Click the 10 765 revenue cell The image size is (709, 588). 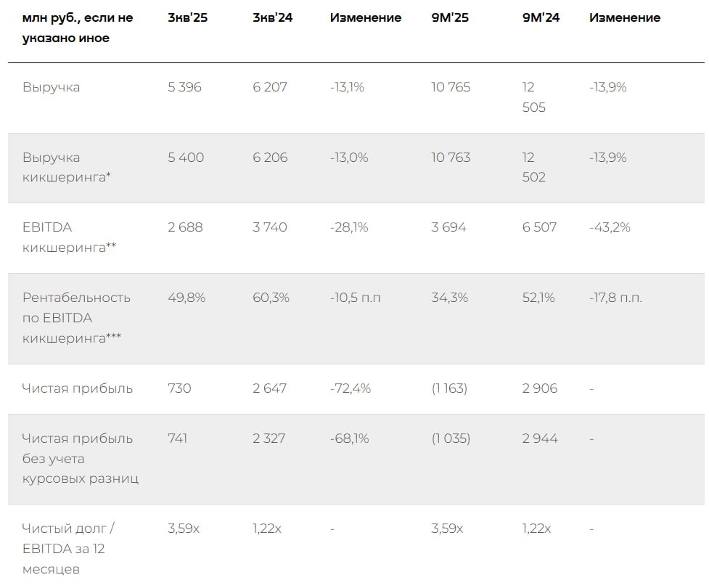pyautogui.click(x=451, y=87)
